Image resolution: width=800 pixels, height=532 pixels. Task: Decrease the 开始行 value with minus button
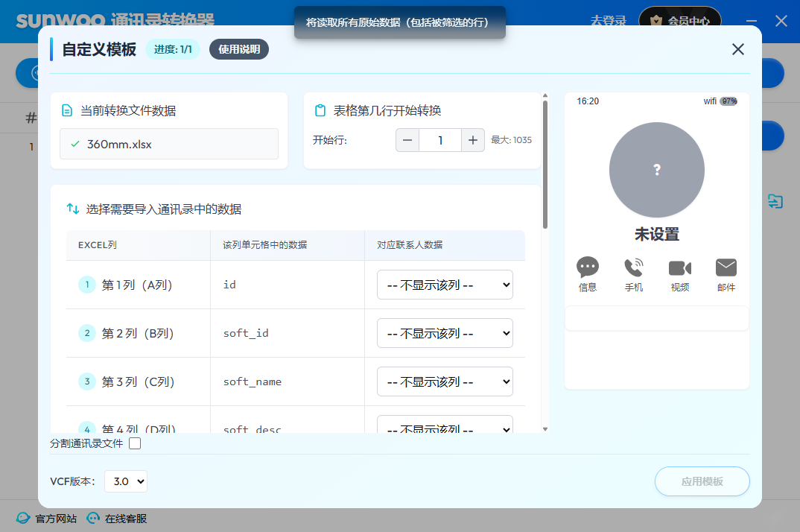pos(407,140)
